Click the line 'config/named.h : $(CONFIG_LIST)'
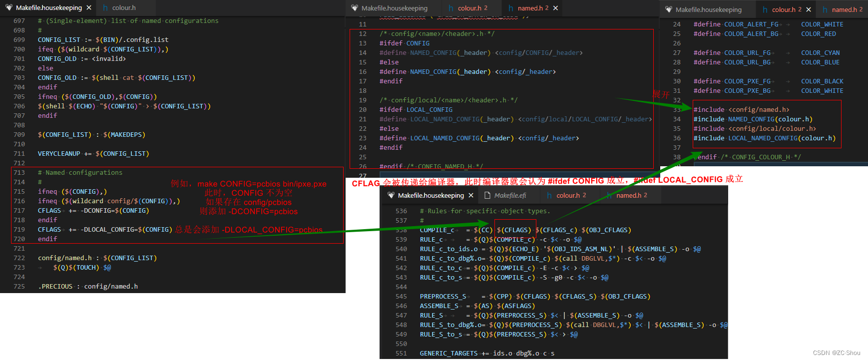The width and height of the screenshot is (868, 360). pyautogui.click(x=97, y=258)
